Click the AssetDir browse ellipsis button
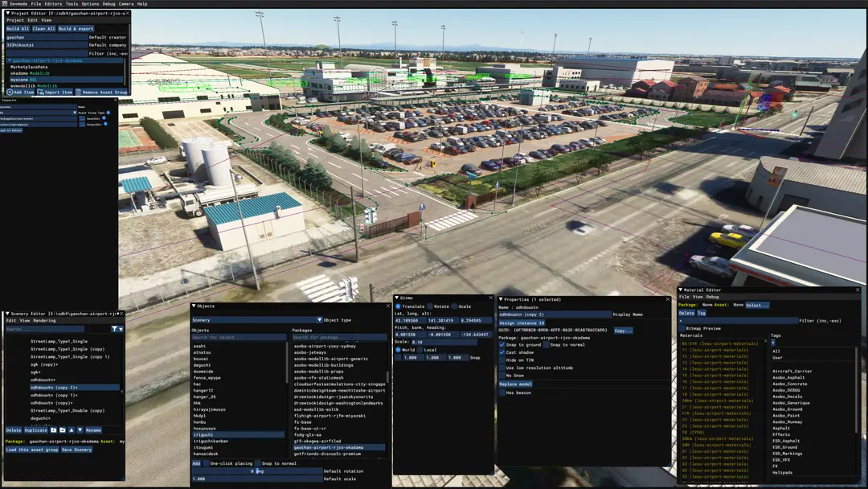The width and height of the screenshot is (868, 489). click(x=82, y=118)
